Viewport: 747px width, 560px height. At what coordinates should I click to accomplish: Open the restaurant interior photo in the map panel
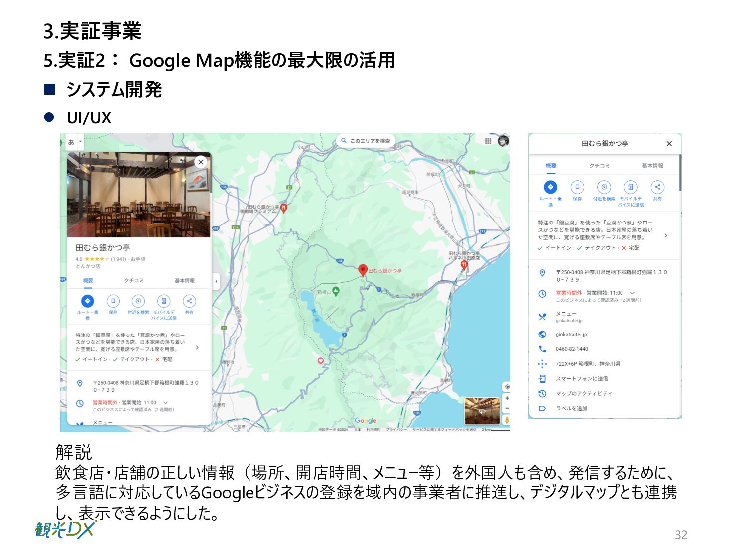pos(138,195)
